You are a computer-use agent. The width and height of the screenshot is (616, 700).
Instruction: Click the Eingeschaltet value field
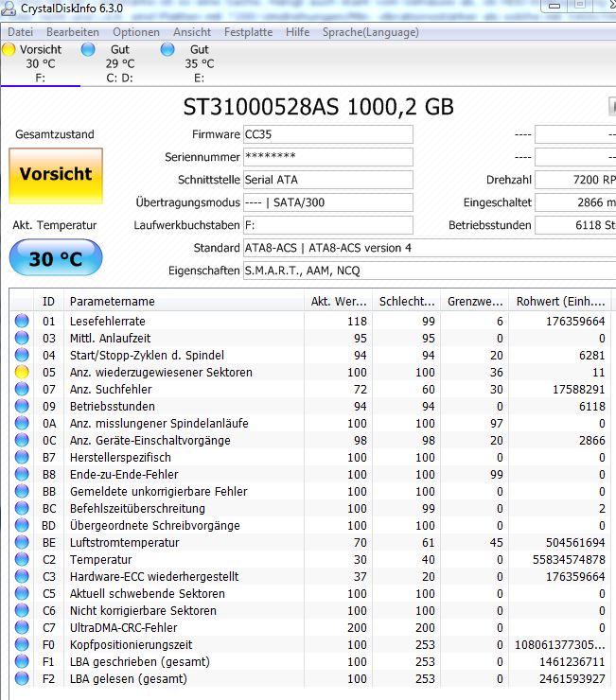575,202
